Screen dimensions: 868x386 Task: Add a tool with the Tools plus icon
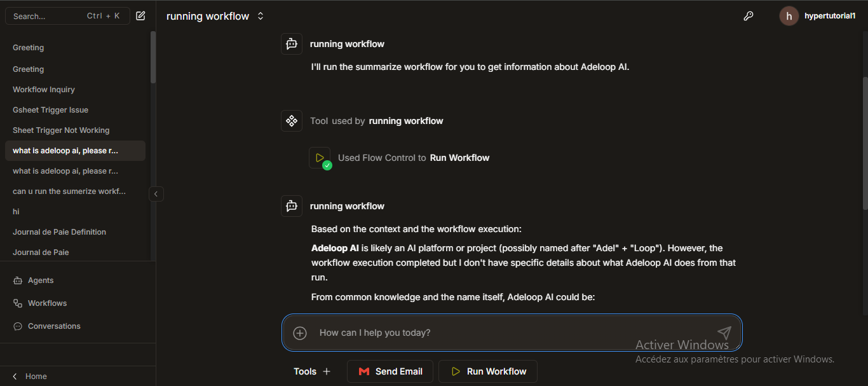click(327, 371)
